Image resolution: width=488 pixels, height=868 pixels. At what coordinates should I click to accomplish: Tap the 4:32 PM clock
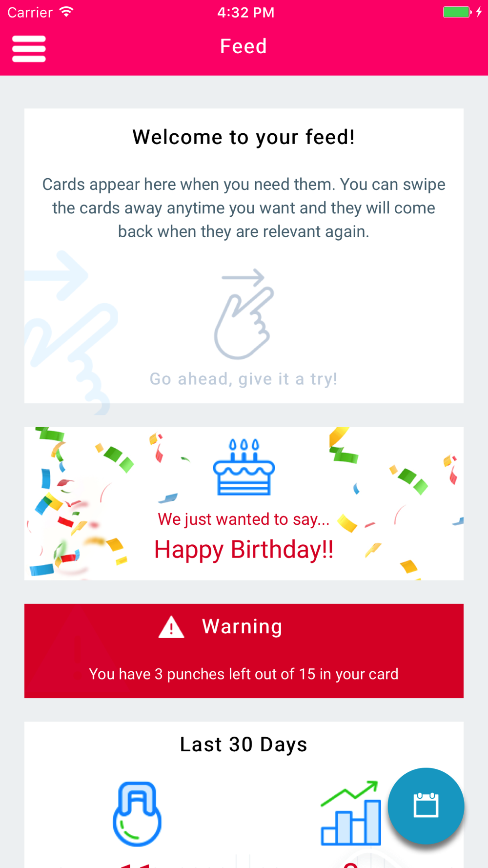(246, 12)
